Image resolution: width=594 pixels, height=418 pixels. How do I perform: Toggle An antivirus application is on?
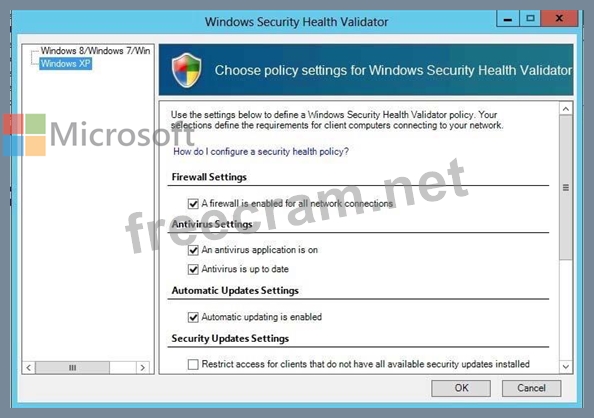(x=193, y=250)
